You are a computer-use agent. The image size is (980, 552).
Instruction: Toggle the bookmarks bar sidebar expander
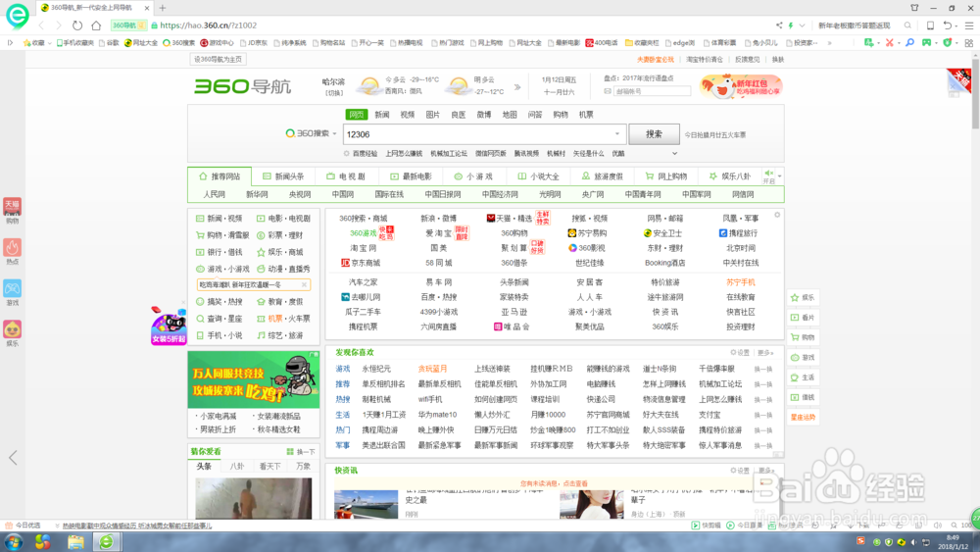coord(10,43)
